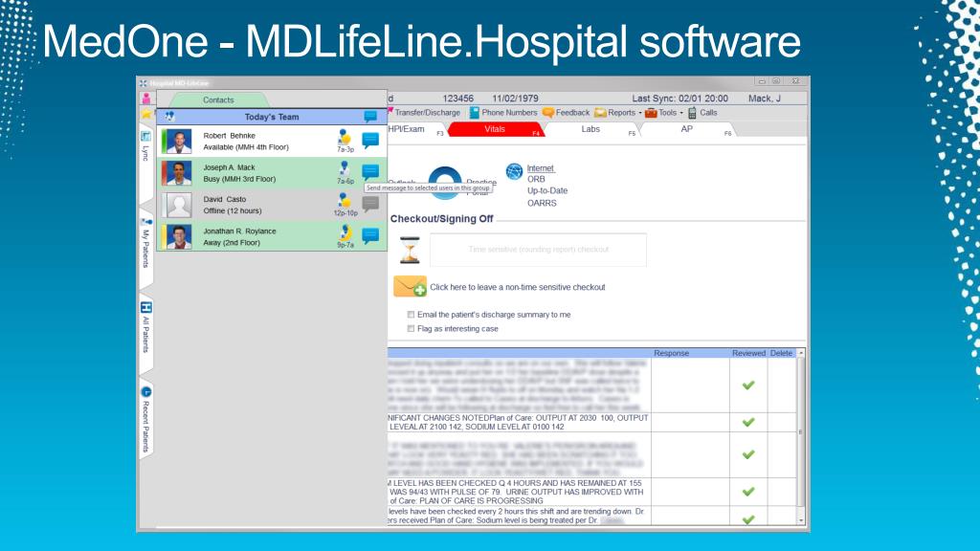Open the Internet link

coord(541,168)
